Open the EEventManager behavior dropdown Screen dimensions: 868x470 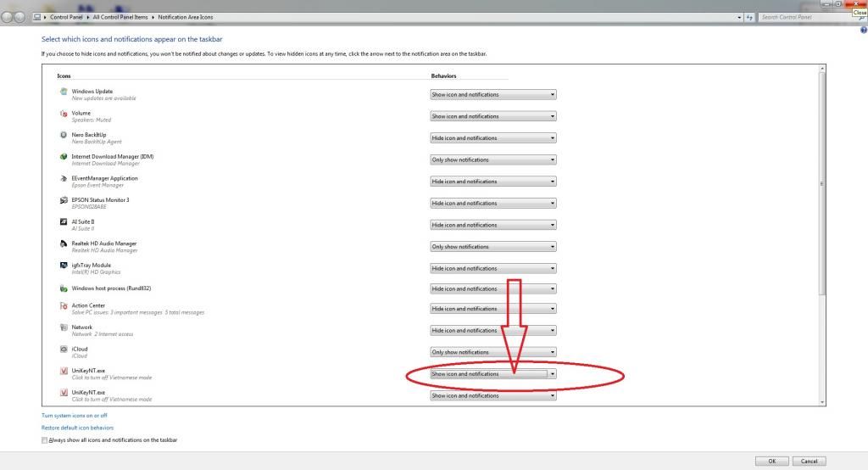click(493, 182)
